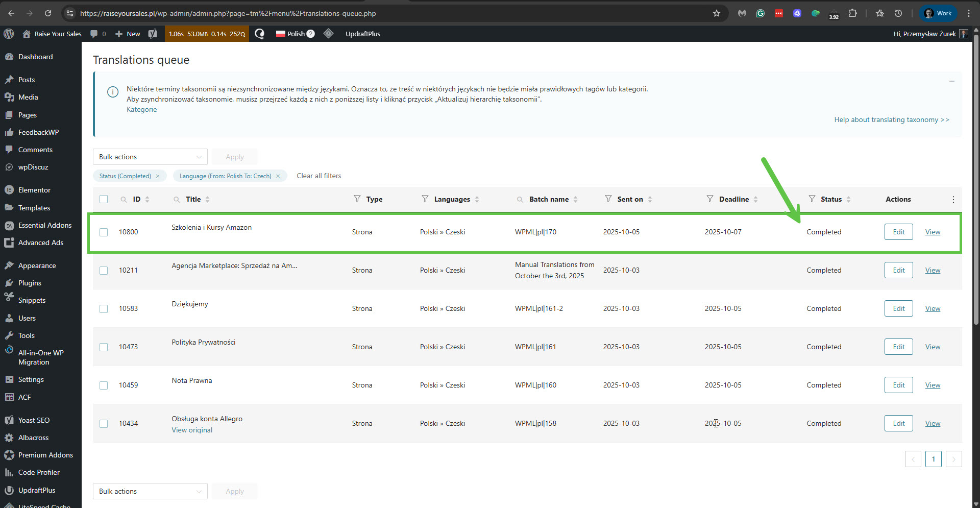Viewport: 980px width, 508px height.
Task: Open the table column options kebab menu
Action: pyautogui.click(x=953, y=200)
